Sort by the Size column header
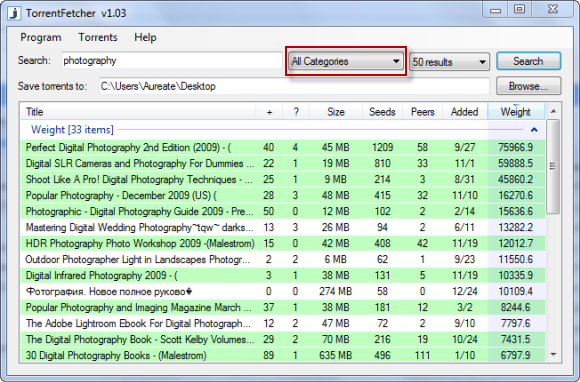Screen dimensions: 580x382 pos(335,112)
